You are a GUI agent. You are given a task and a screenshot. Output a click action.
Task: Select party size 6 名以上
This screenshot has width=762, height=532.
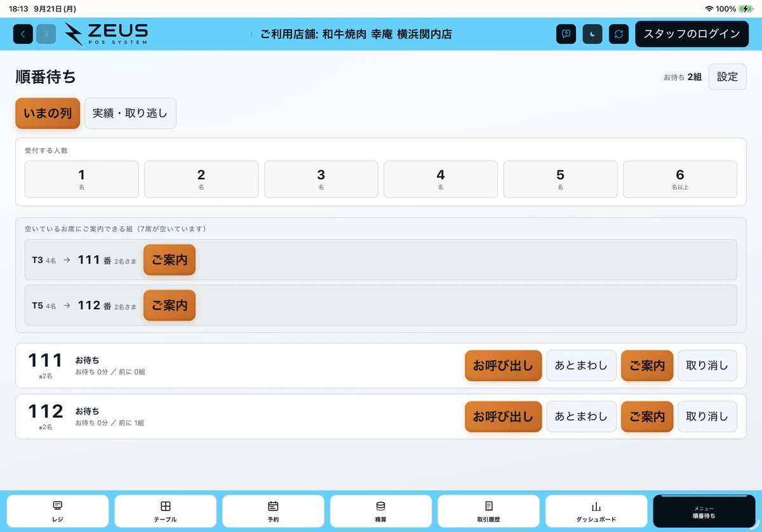pyautogui.click(x=680, y=180)
